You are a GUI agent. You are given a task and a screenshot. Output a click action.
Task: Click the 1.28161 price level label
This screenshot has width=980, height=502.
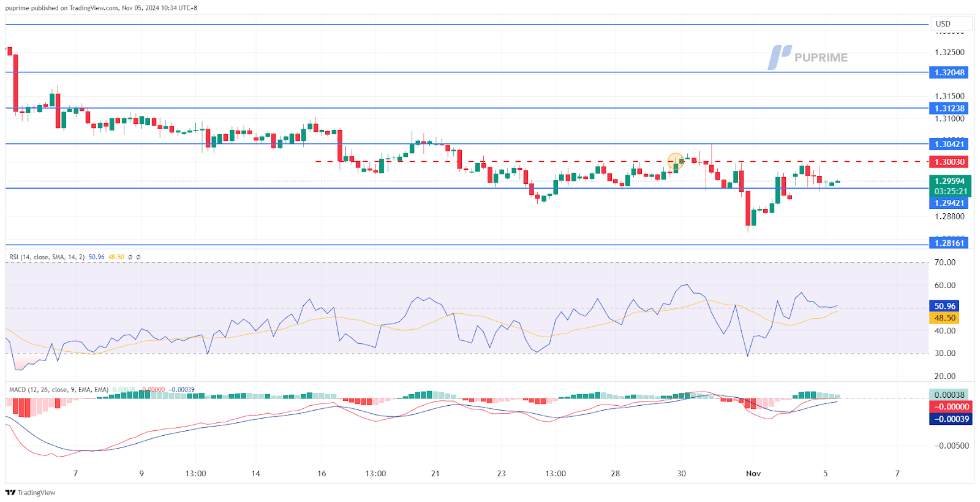(949, 243)
